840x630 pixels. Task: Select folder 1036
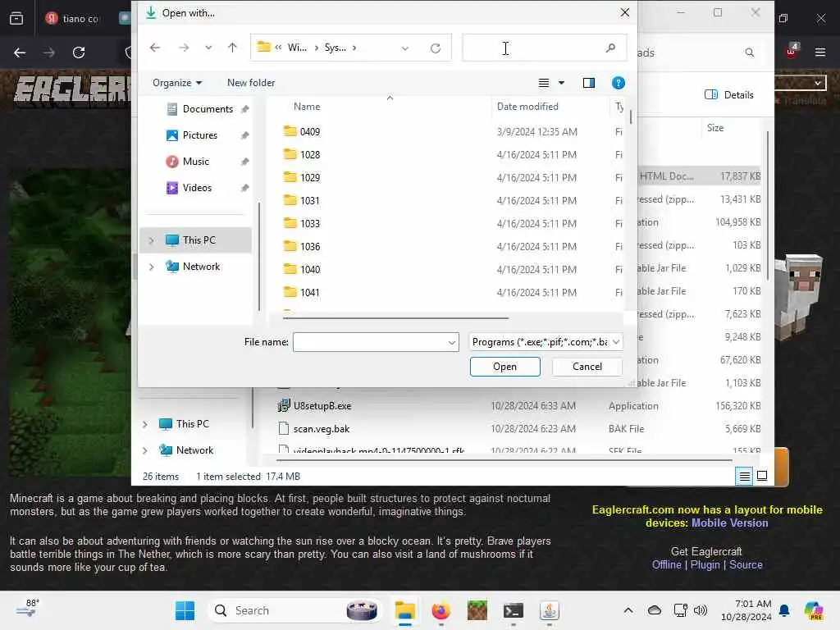pos(309,247)
